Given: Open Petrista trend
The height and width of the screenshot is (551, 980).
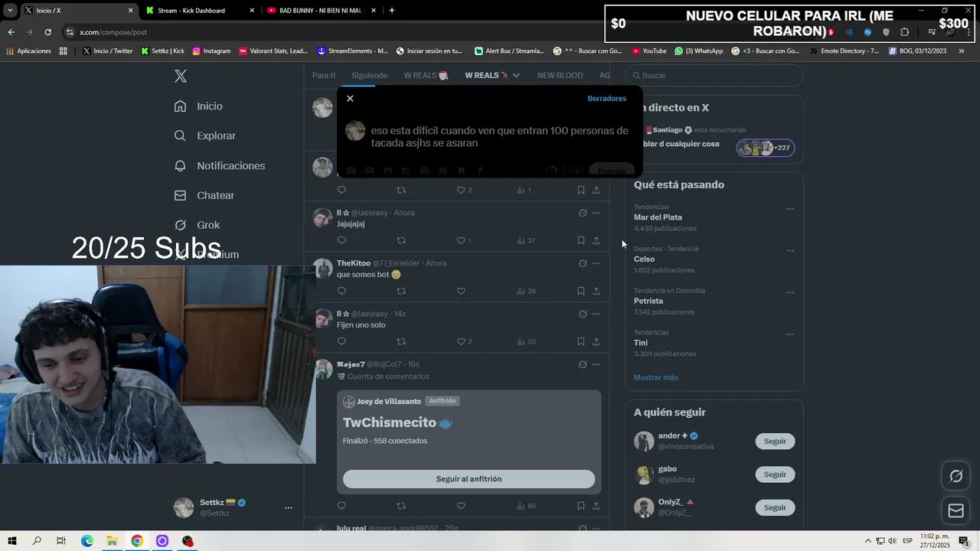Looking at the screenshot, I should 648,301.
